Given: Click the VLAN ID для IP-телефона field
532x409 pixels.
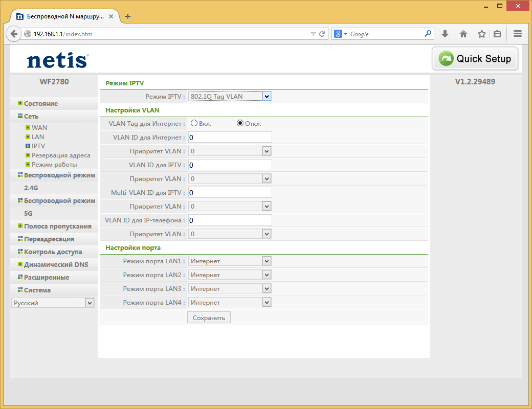Looking at the screenshot, I should click(x=230, y=220).
